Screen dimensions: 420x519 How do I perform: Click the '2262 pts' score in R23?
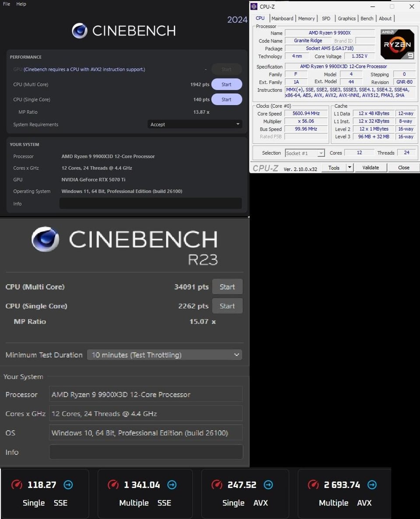point(193,306)
